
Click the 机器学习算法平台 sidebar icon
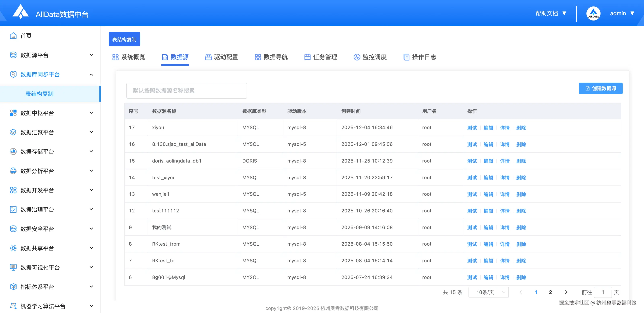tap(13, 306)
